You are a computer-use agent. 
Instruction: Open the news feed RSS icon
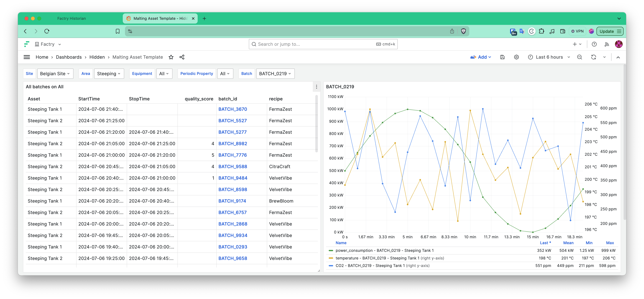pyautogui.click(x=607, y=44)
